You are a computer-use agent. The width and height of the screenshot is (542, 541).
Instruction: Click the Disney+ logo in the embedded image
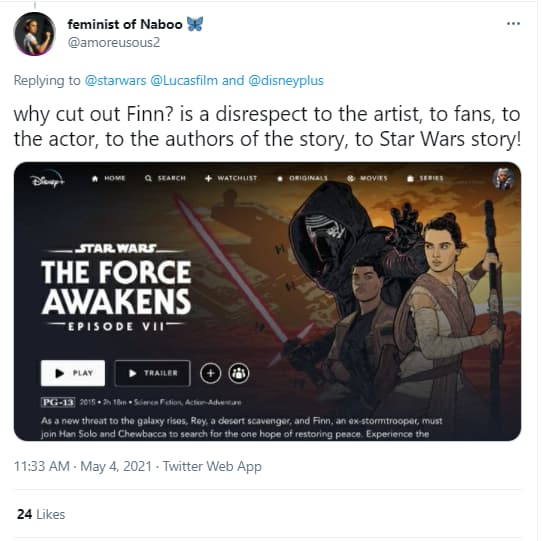47,180
